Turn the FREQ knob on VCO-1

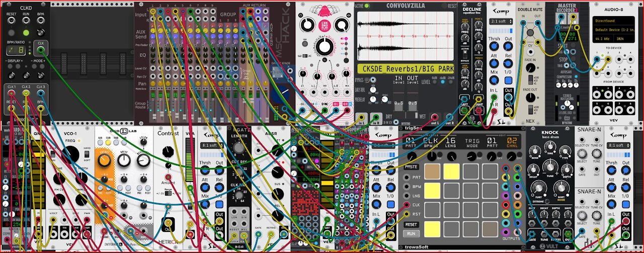pos(71,154)
